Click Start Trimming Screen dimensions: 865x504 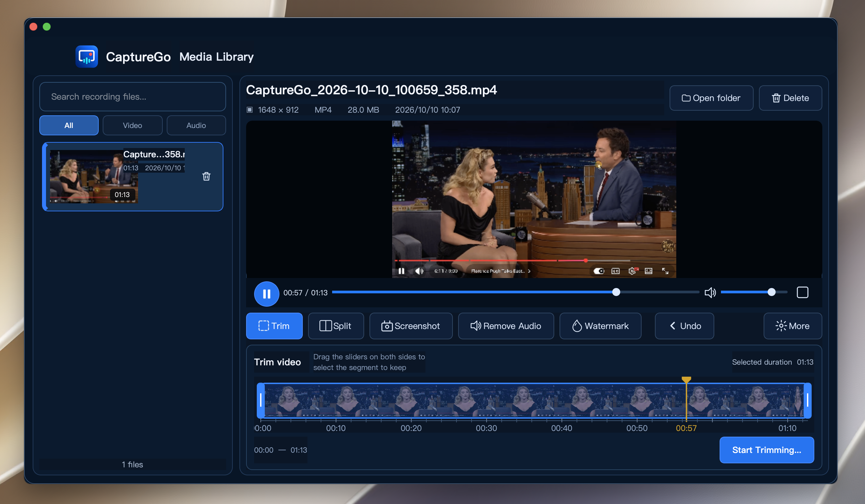(x=767, y=450)
